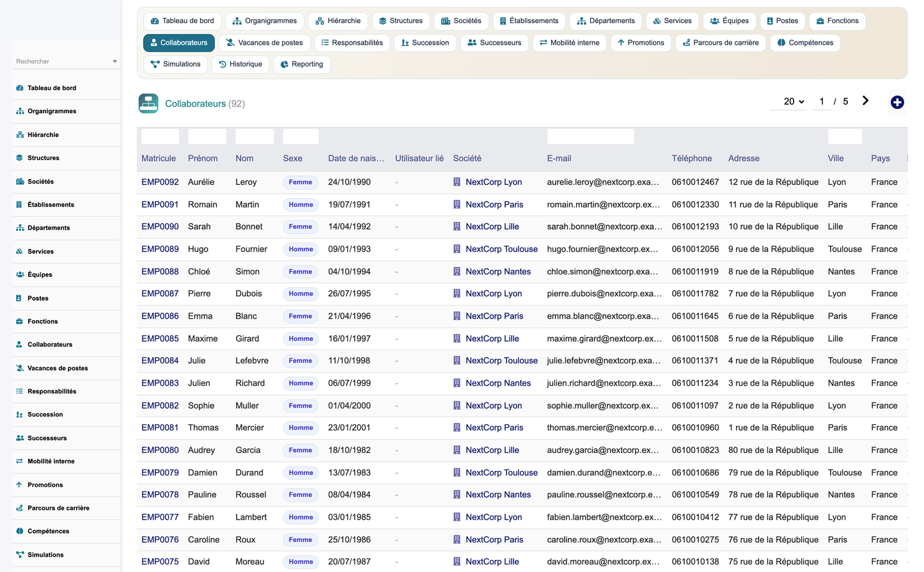Viewport: 924px width, 572px height.
Task: Click the Collaborateurs page header icon
Action: [x=148, y=104]
